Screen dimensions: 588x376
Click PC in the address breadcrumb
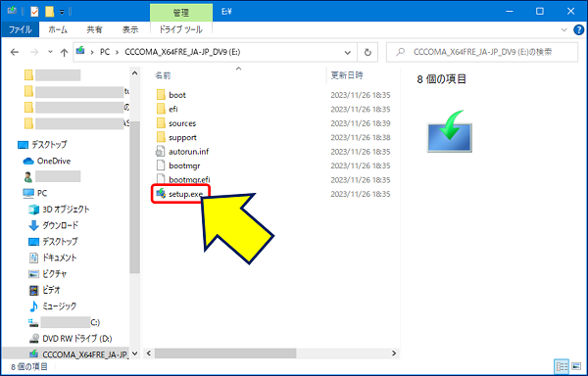[x=105, y=52]
